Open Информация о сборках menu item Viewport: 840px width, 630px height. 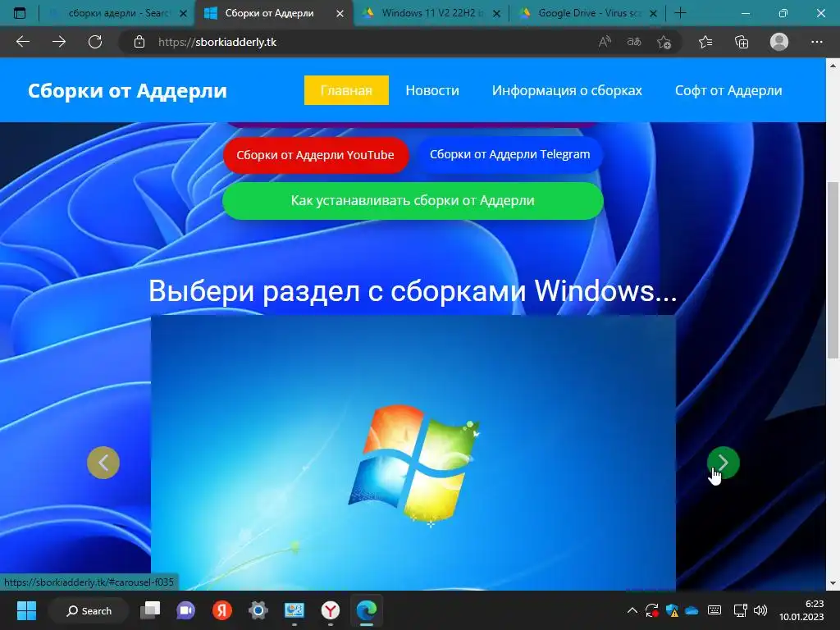click(x=567, y=90)
